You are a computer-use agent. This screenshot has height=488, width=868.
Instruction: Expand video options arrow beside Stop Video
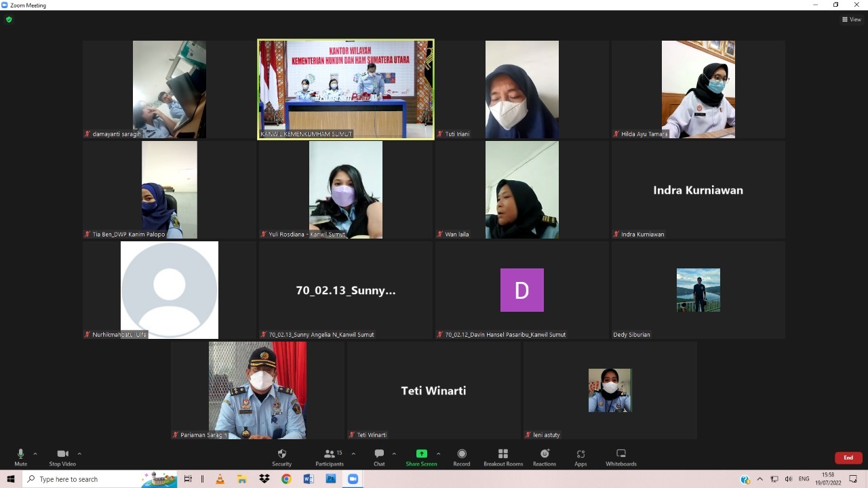coord(79,453)
